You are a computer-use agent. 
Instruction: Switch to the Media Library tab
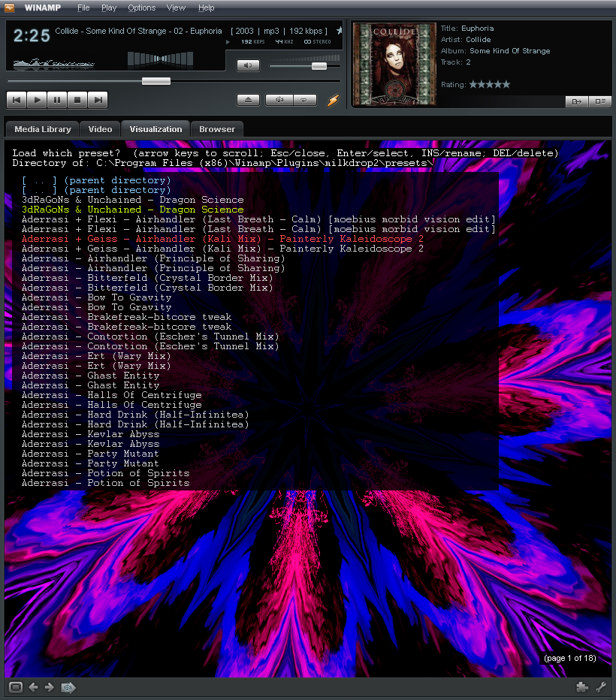pos(42,129)
